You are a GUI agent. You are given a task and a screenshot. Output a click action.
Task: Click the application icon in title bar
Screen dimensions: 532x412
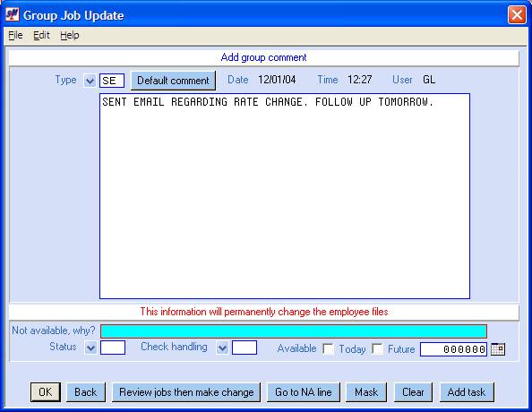13,14
